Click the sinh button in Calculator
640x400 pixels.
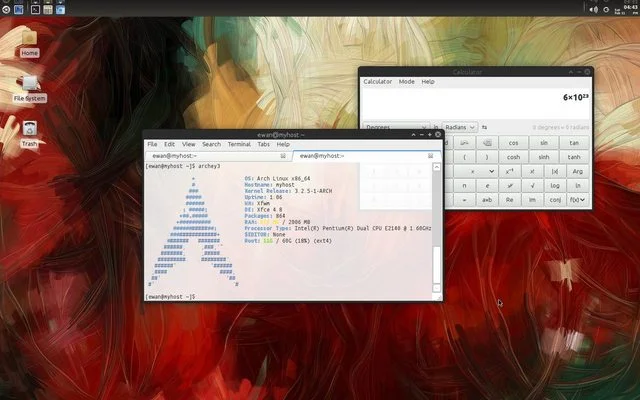[544, 157]
